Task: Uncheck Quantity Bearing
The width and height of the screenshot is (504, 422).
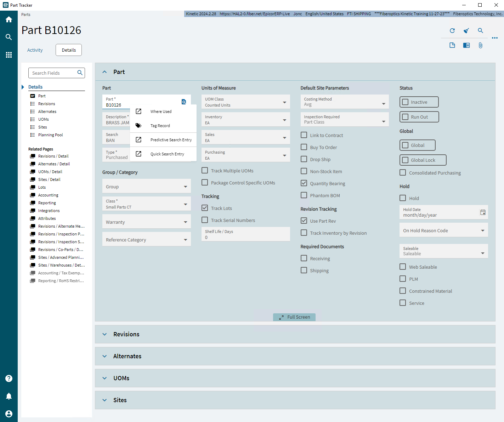Action: [x=304, y=183]
